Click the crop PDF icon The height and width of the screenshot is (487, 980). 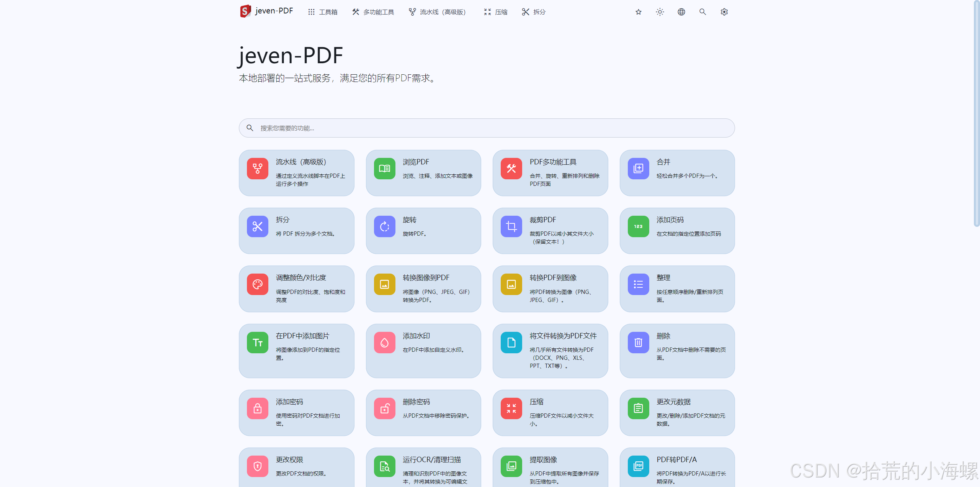(511, 226)
